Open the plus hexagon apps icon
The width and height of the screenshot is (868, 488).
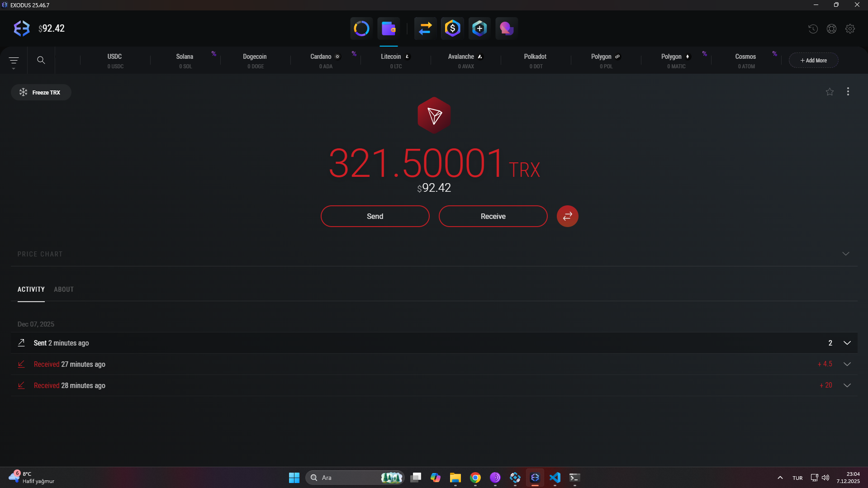479,28
